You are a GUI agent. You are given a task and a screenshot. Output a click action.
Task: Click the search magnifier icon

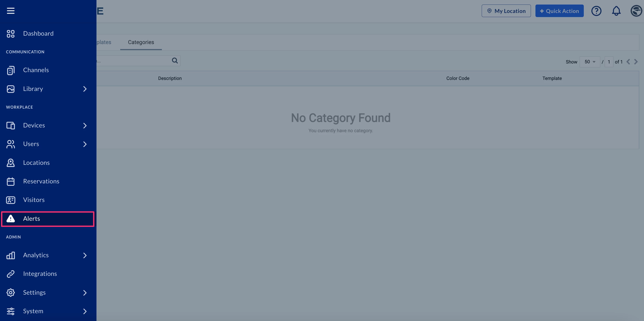point(175,60)
